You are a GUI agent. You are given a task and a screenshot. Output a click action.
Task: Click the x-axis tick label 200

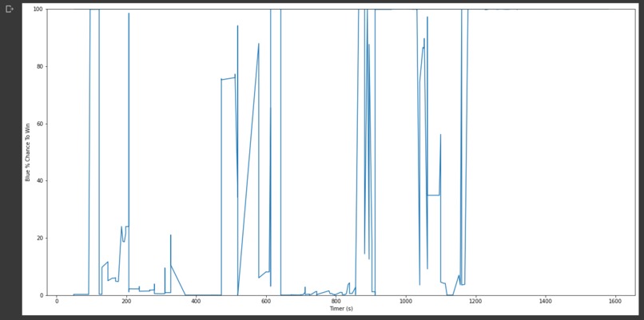point(126,301)
